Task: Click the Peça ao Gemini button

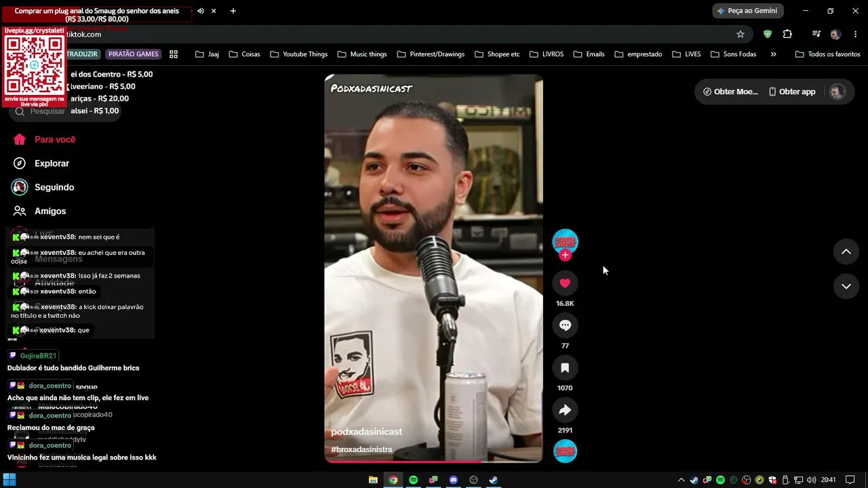Action: coord(748,11)
